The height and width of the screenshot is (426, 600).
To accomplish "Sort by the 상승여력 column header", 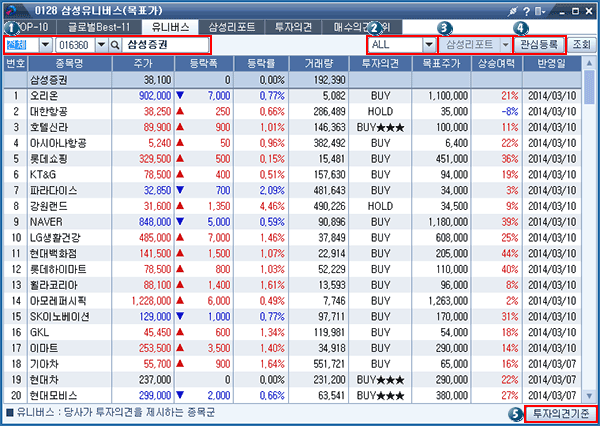I will coord(496,64).
